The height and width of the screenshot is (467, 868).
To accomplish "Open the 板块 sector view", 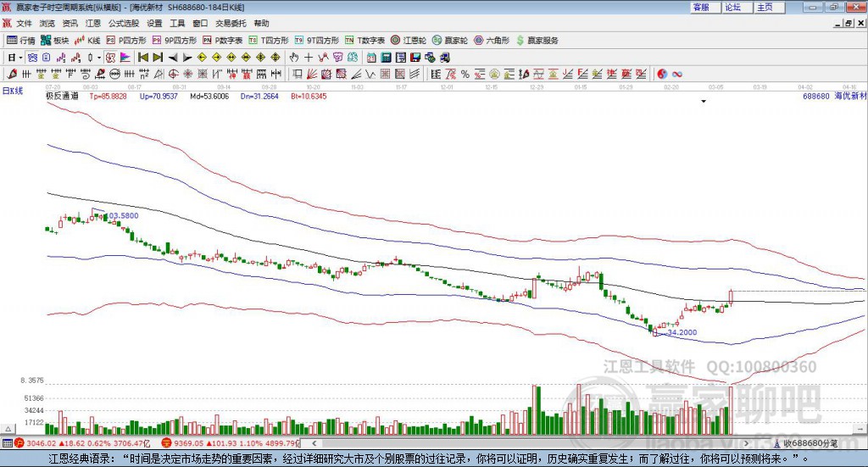I will tap(55, 41).
